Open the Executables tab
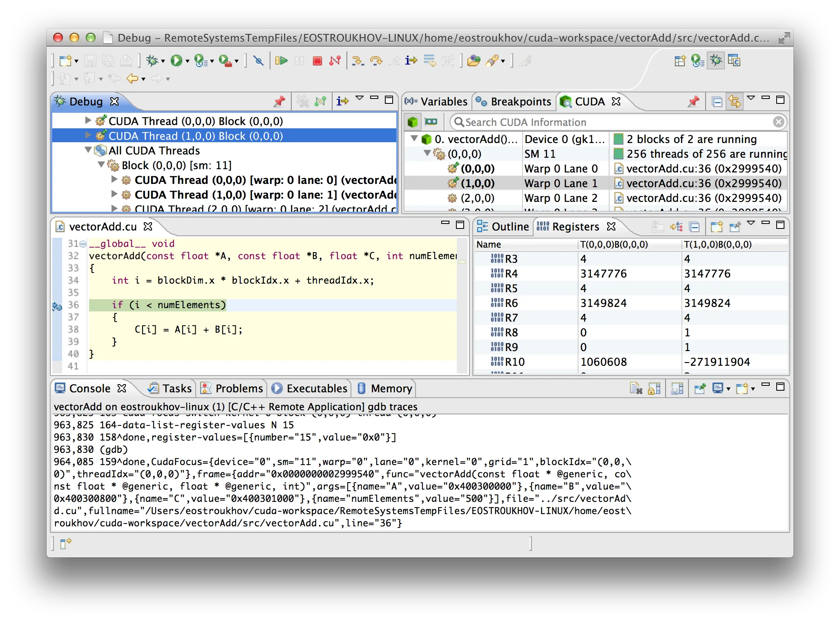840x622 pixels. click(309, 388)
